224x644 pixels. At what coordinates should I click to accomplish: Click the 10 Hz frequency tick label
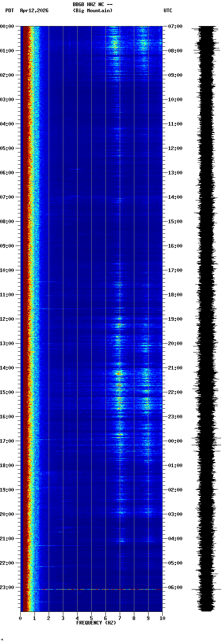pyautogui.click(x=162, y=618)
